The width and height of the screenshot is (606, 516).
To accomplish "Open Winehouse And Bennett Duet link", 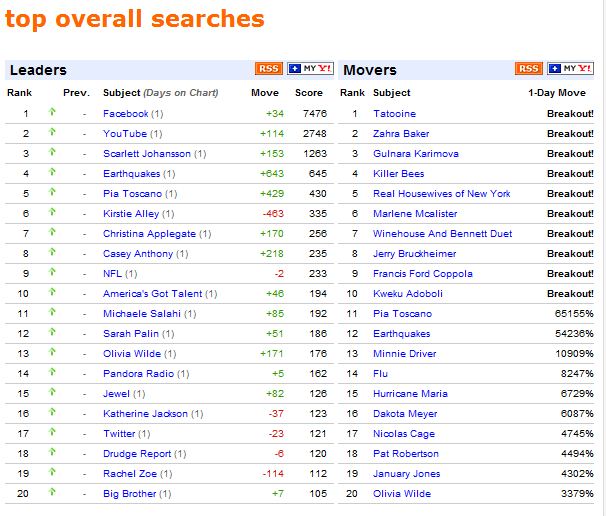I will pyautogui.click(x=443, y=234).
